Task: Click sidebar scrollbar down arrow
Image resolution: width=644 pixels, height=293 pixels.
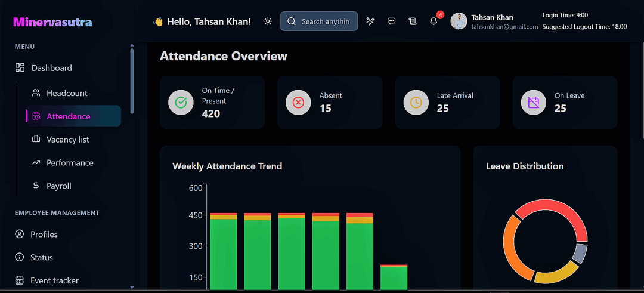Action: point(132,287)
